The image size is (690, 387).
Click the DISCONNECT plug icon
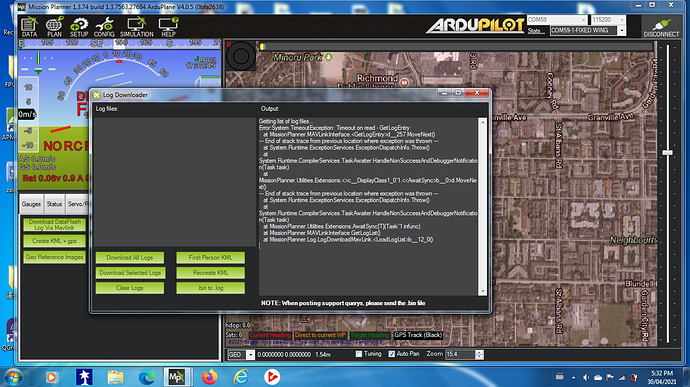coord(661,27)
